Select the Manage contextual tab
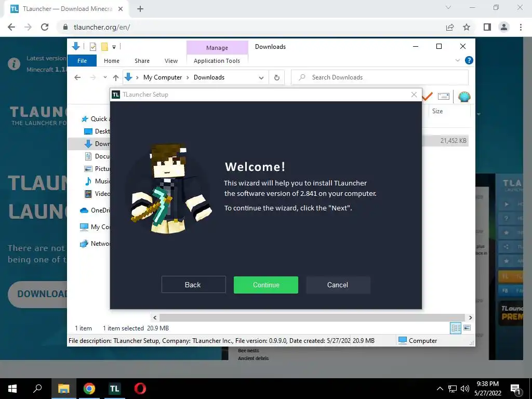The height and width of the screenshot is (399, 532). tap(217, 48)
